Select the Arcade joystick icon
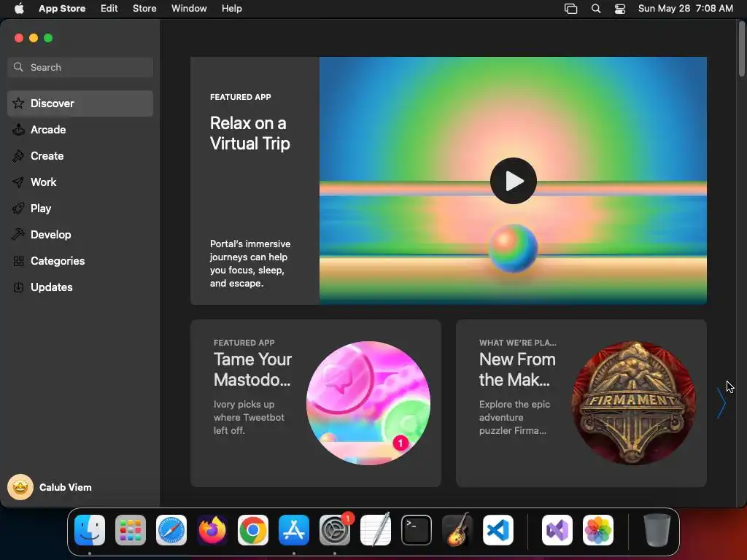Screen dimensions: 747x560 point(18,130)
